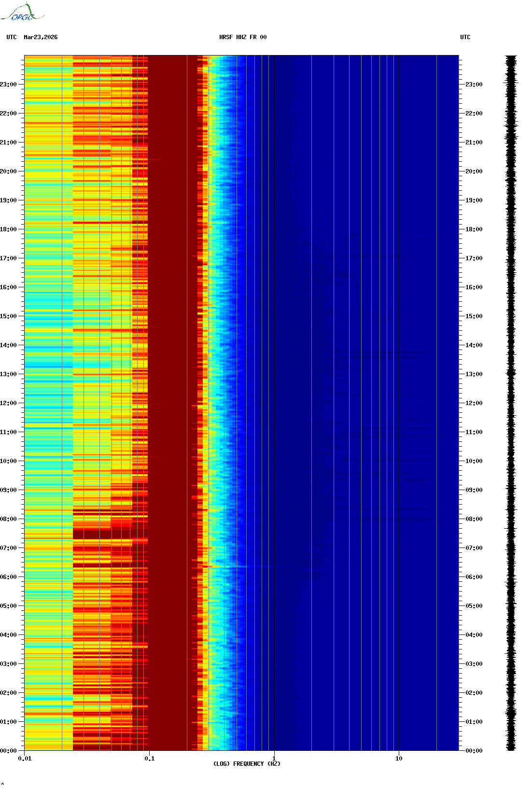Click the 23:00 label on left time axis
The height and width of the screenshot is (789, 532).
pyautogui.click(x=8, y=85)
